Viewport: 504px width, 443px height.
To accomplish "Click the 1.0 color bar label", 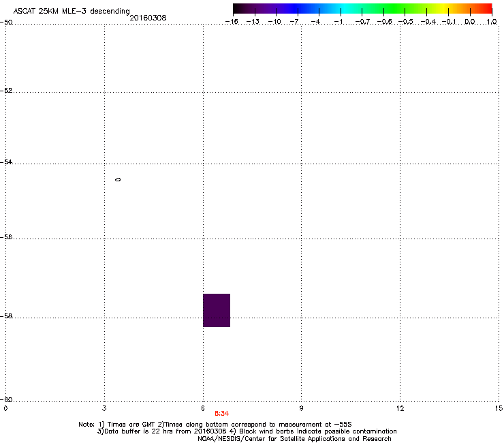I will [492, 22].
